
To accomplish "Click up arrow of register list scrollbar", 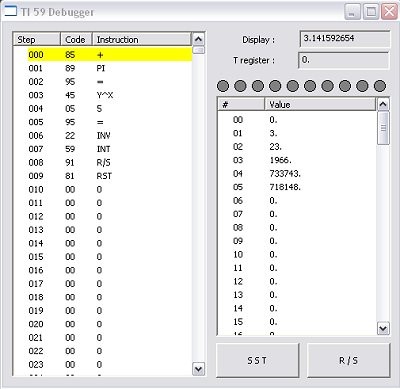I will pyautogui.click(x=383, y=105).
